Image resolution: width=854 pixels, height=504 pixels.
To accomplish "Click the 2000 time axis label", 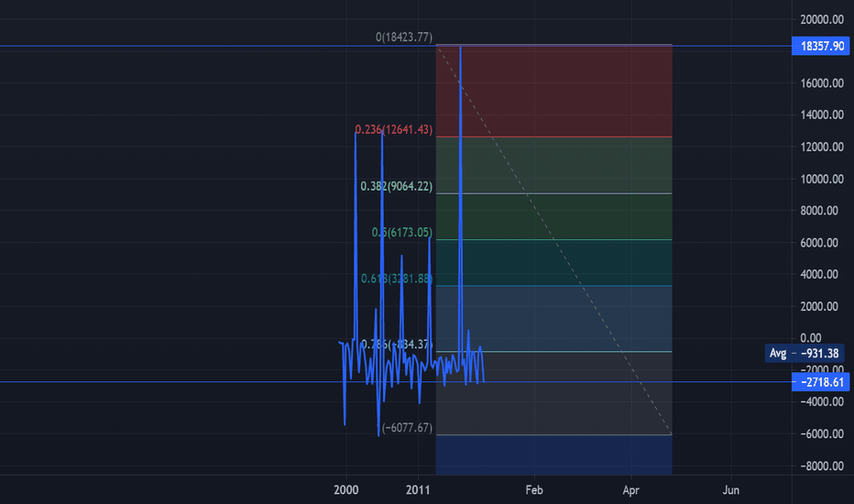I will click(x=345, y=490).
